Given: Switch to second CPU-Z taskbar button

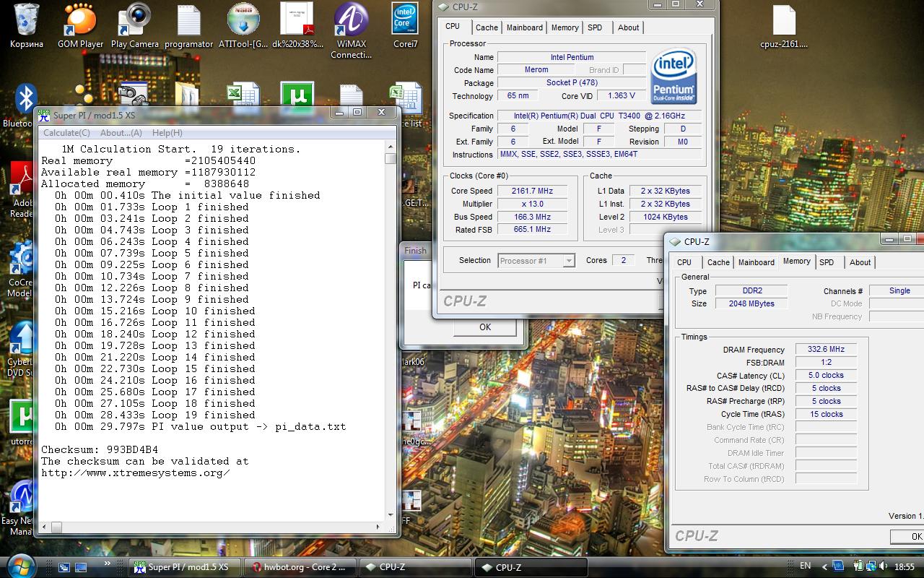Looking at the screenshot, I should tap(532, 567).
